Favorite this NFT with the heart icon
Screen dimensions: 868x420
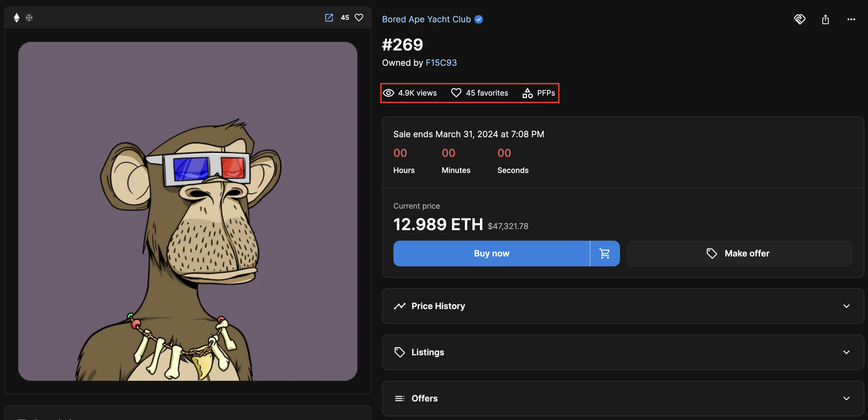359,17
